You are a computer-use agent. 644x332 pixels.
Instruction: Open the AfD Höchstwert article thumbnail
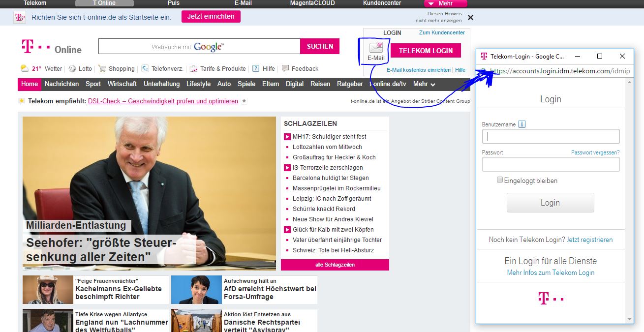[196, 290]
